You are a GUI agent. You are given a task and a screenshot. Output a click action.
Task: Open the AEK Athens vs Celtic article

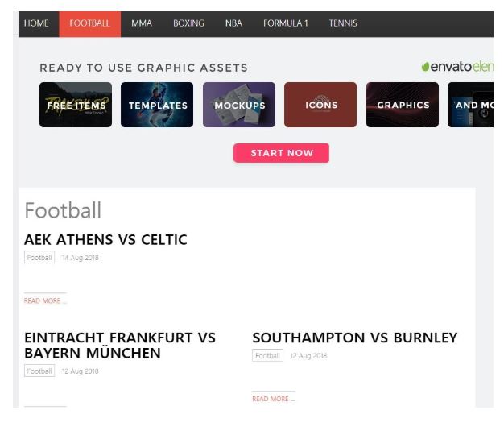[x=105, y=239]
